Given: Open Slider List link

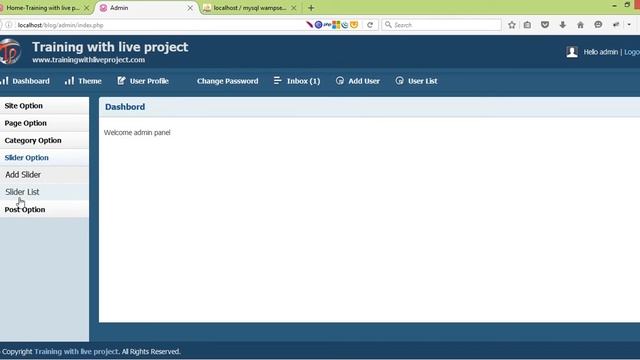Looking at the screenshot, I should 22,192.
